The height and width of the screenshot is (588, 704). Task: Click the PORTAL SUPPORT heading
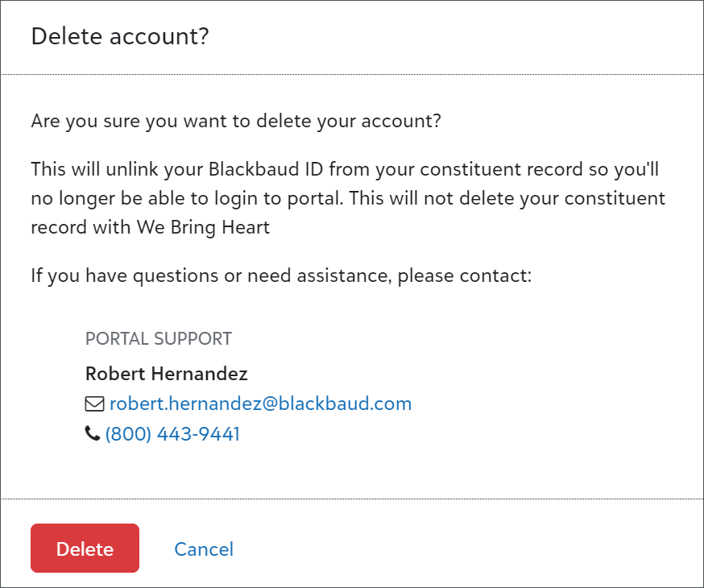coord(159,338)
